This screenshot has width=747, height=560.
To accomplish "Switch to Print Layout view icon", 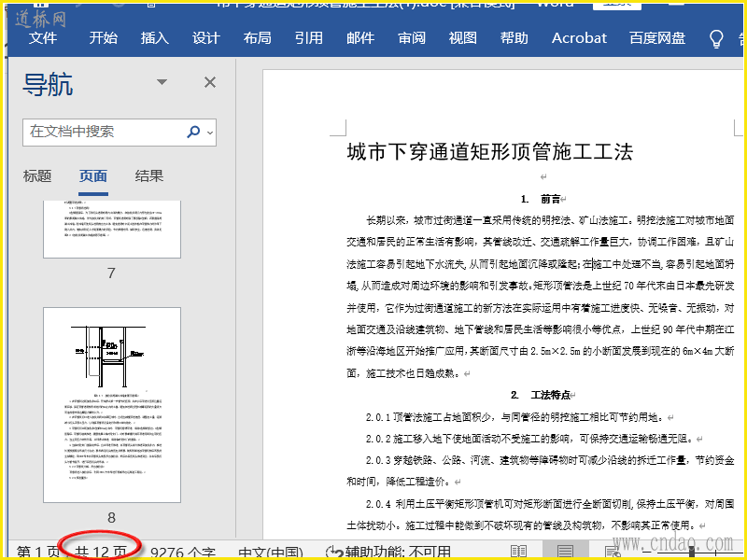I will 566,552.
